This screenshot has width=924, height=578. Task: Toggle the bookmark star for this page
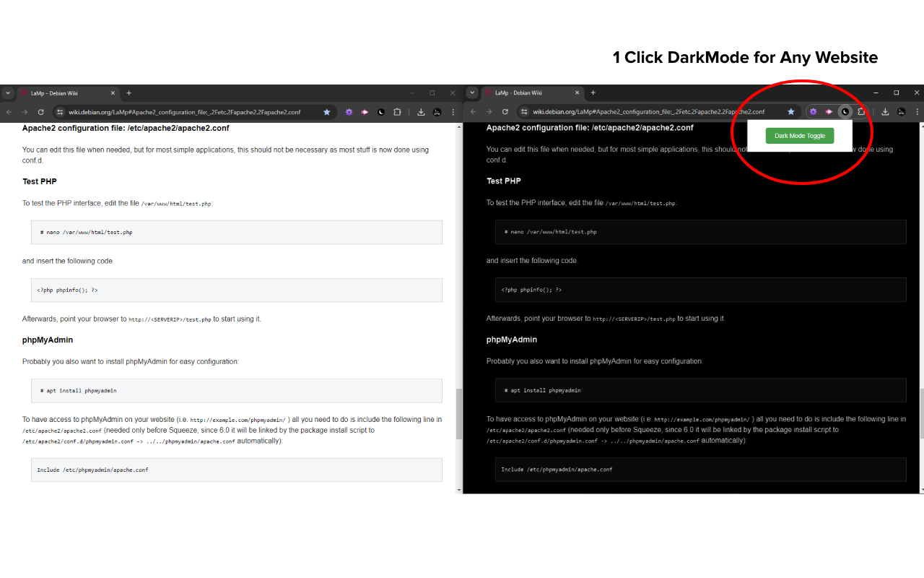click(x=327, y=111)
